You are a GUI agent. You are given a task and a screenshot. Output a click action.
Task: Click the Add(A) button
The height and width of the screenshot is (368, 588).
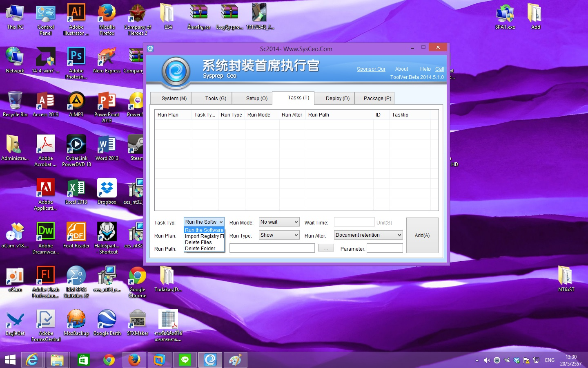pos(422,236)
